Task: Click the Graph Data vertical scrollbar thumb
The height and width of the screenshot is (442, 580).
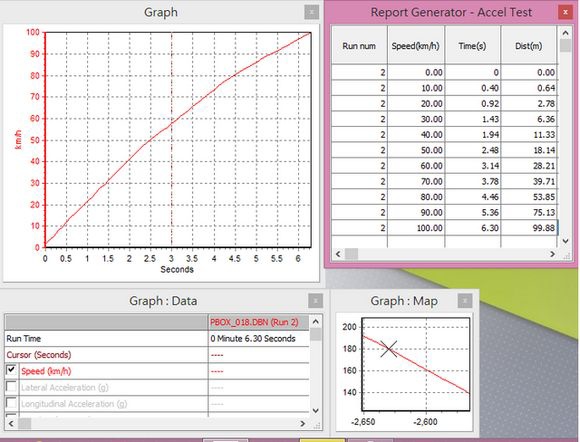Action: (x=316, y=334)
